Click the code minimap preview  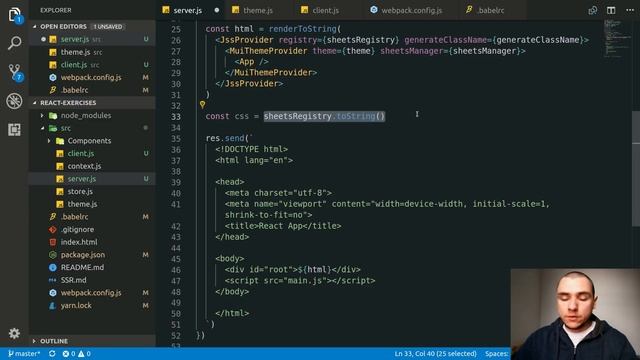click(618, 39)
